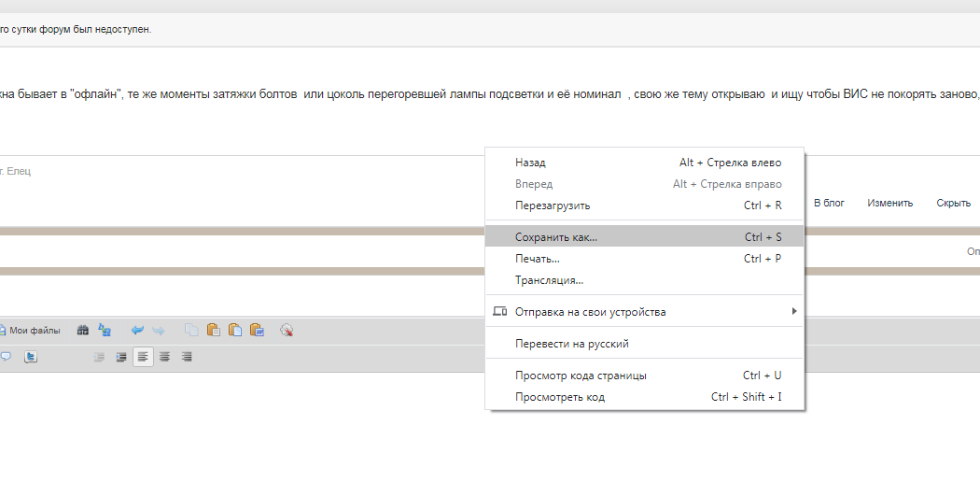Redo the edit with the right-pointing arrow
The image size is (980, 496).
(158, 331)
